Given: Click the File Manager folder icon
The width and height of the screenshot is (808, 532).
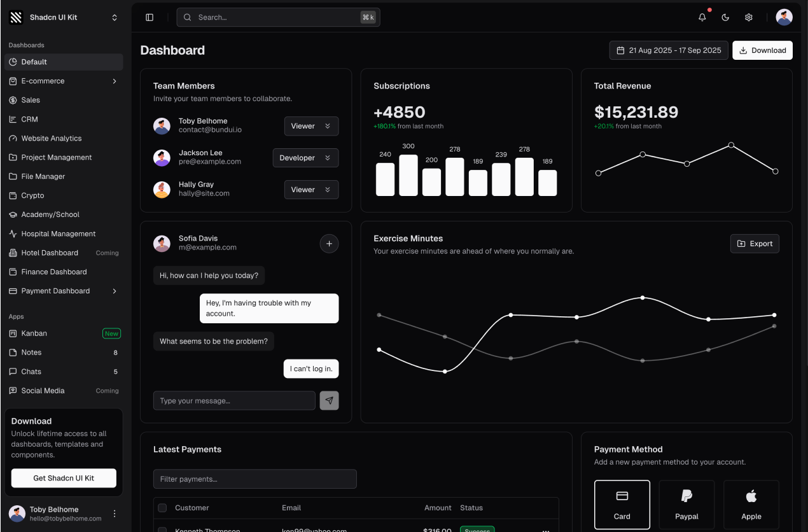Looking at the screenshot, I should [x=13, y=176].
